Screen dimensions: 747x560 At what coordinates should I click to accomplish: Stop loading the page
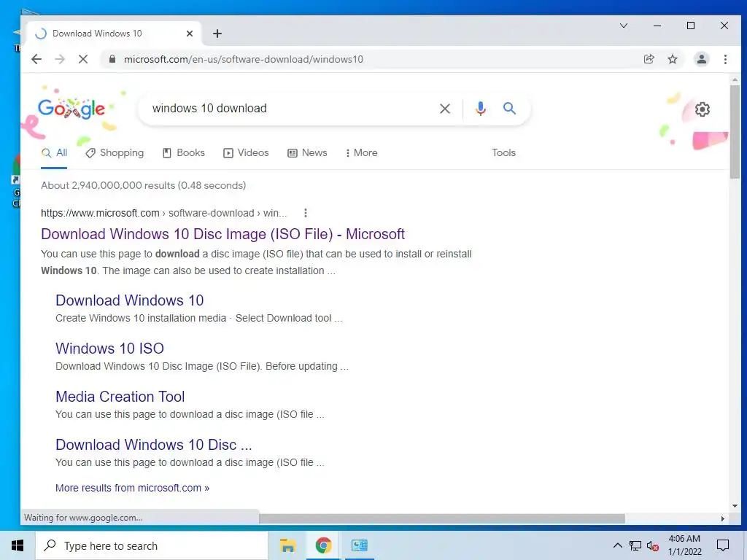pyautogui.click(x=83, y=59)
